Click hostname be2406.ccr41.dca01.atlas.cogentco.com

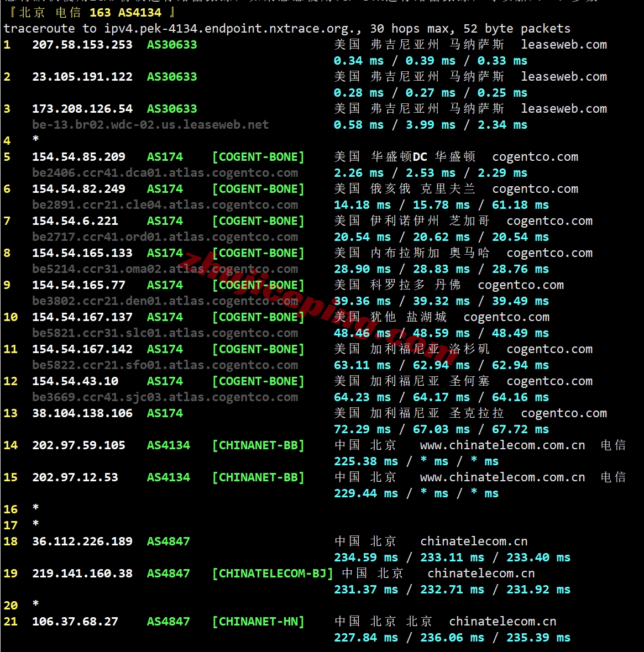(165, 172)
